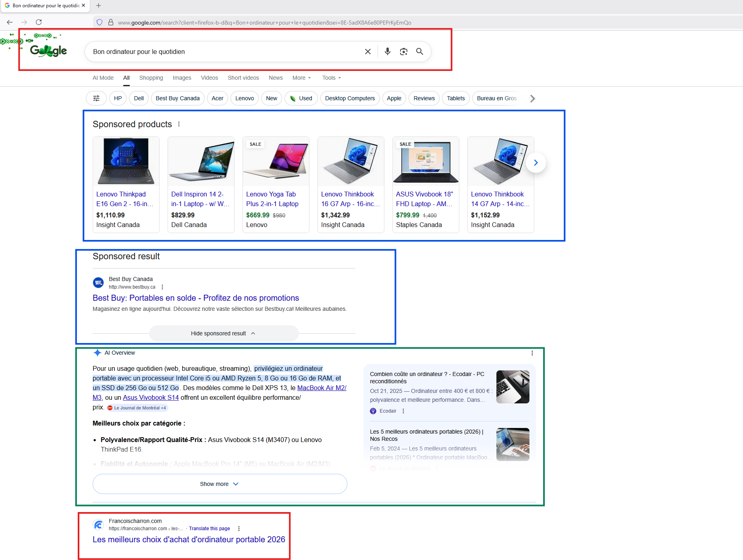Open a new browser tab

(98, 6)
